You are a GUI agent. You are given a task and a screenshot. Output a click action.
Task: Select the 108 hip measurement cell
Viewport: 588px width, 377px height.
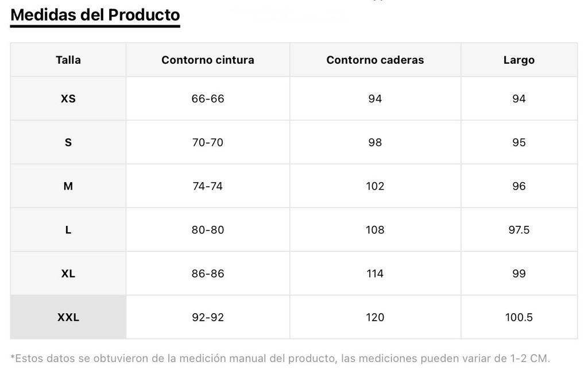tap(375, 230)
